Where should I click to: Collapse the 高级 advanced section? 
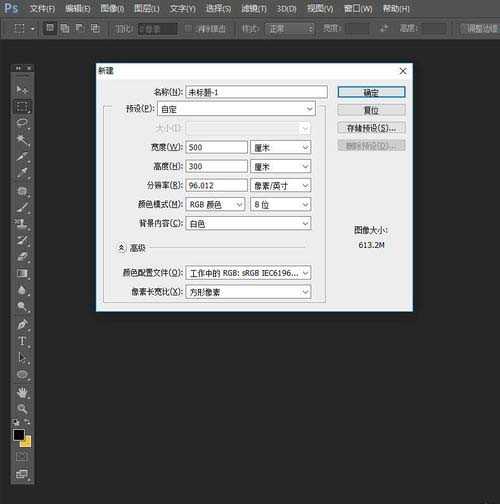tap(122, 248)
